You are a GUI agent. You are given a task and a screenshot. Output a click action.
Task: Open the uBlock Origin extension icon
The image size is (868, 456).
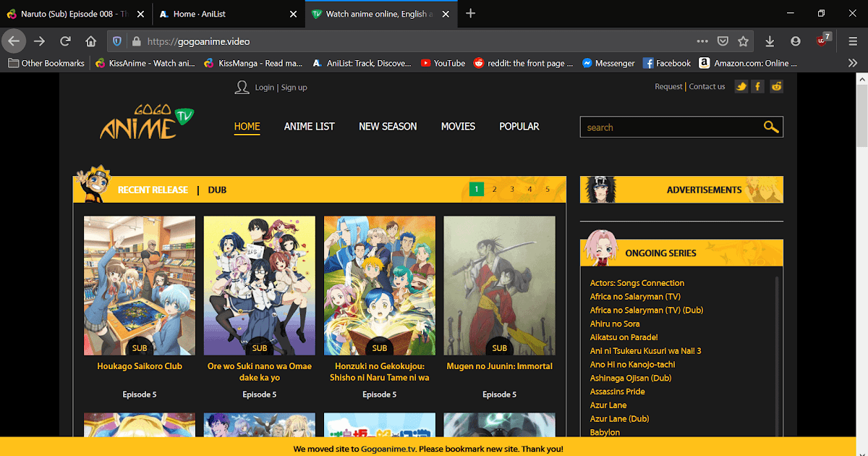(822, 41)
